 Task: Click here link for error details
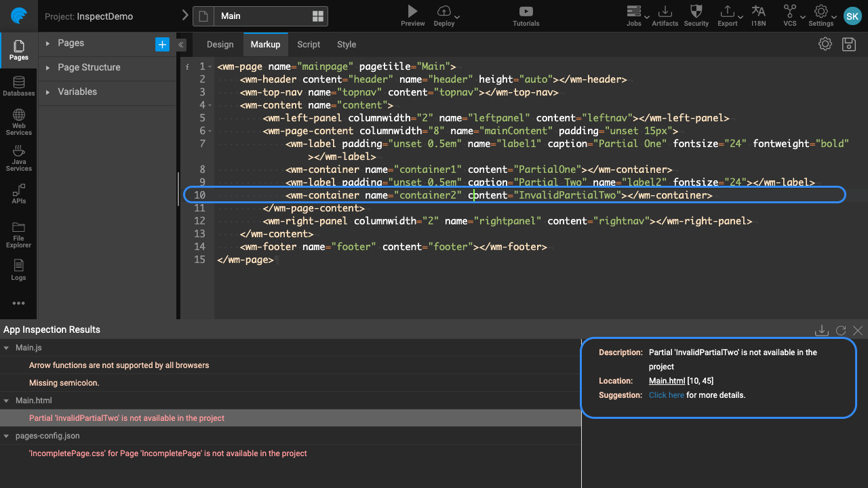pyautogui.click(x=666, y=394)
